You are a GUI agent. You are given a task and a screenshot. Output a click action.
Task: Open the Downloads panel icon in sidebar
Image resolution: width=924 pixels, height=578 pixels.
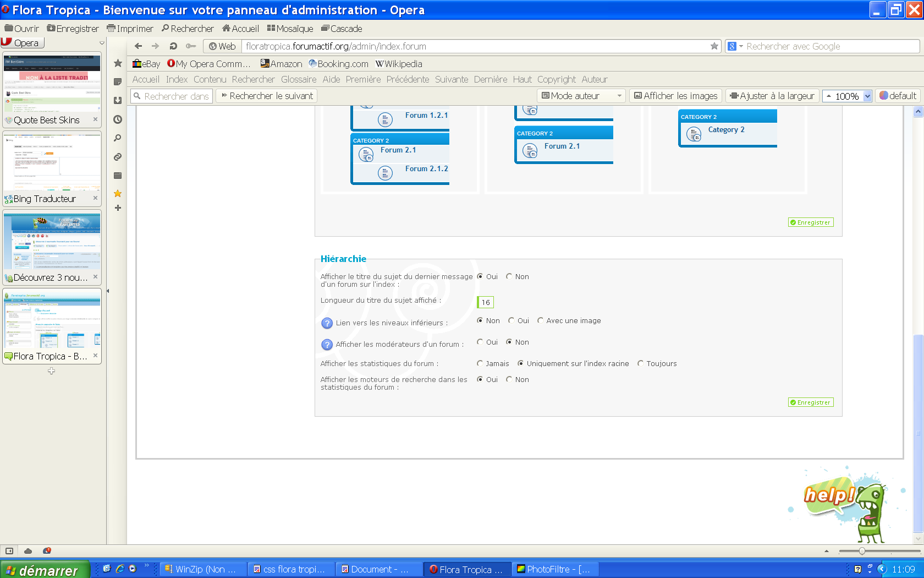tap(118, 101)
